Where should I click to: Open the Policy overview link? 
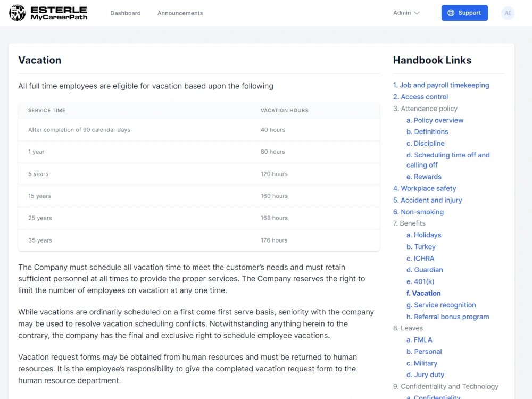click(435, 120)
